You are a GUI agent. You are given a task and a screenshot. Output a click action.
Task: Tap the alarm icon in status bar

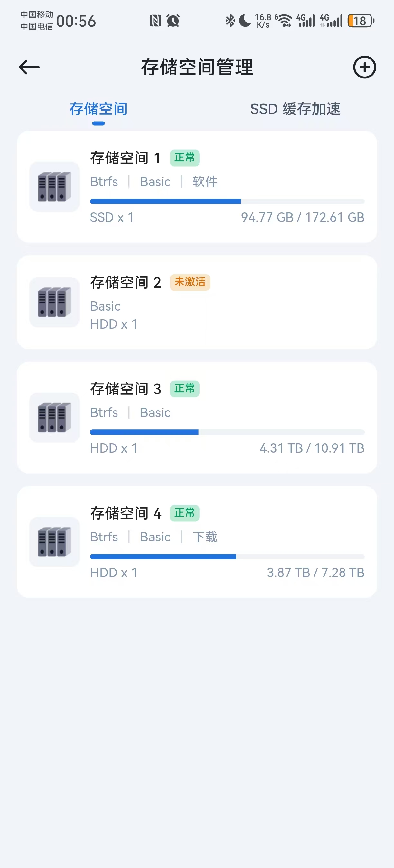[173, 21]
